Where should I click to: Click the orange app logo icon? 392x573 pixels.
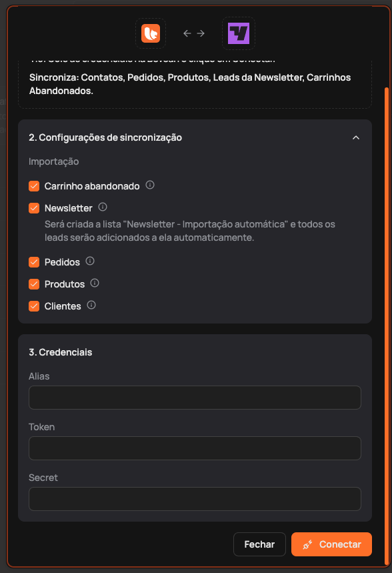(x=151, y=33)
